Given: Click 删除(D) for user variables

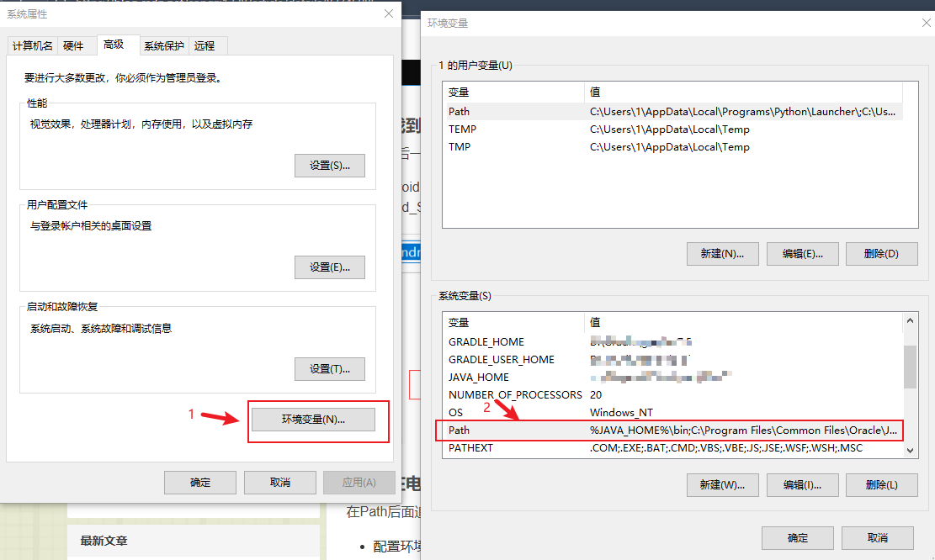Looking at the screenshot, I should click(882, 254).
